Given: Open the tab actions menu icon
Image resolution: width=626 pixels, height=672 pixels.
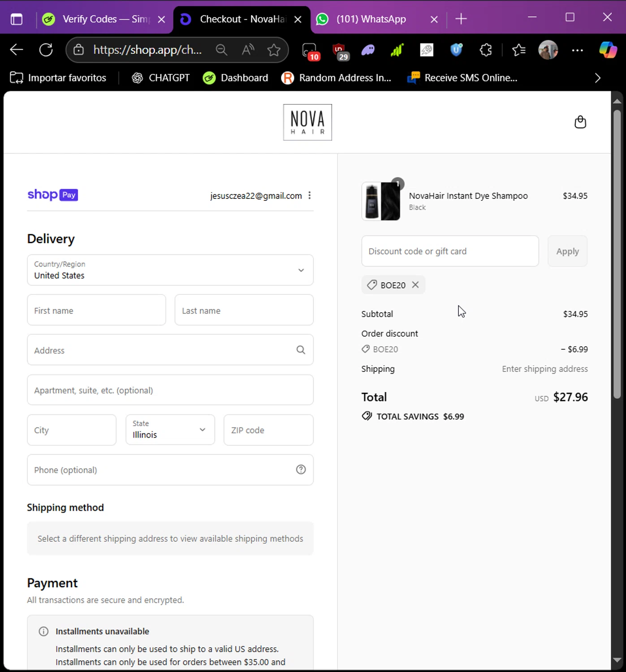Looking at the screenshot, I should point(17,19).
